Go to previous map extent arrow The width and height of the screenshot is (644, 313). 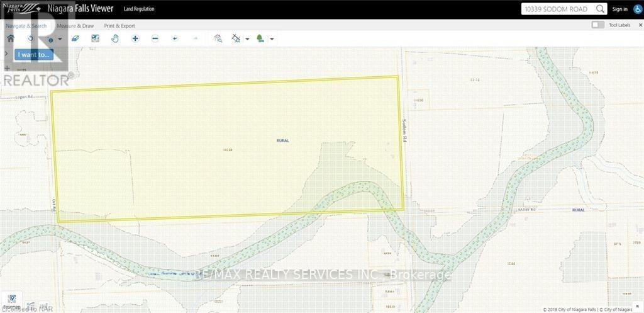click(175, 38)
